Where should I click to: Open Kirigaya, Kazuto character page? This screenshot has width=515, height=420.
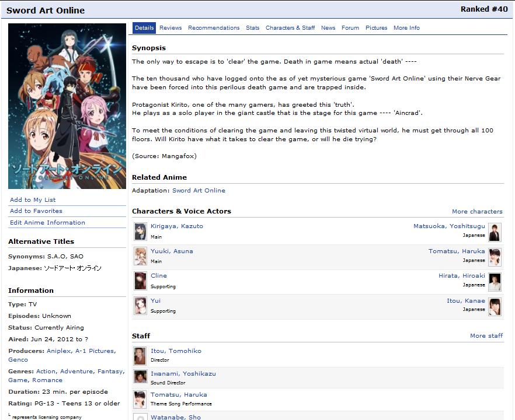[x=177, y=226]
